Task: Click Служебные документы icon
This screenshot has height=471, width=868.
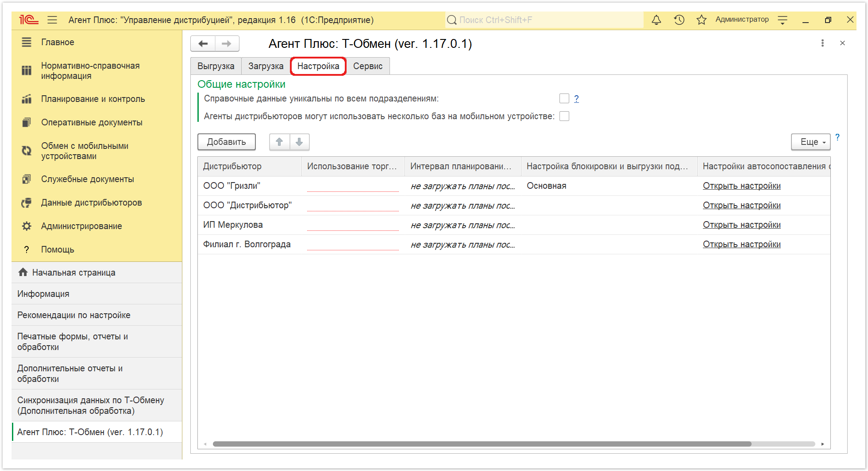Action: 27,179
